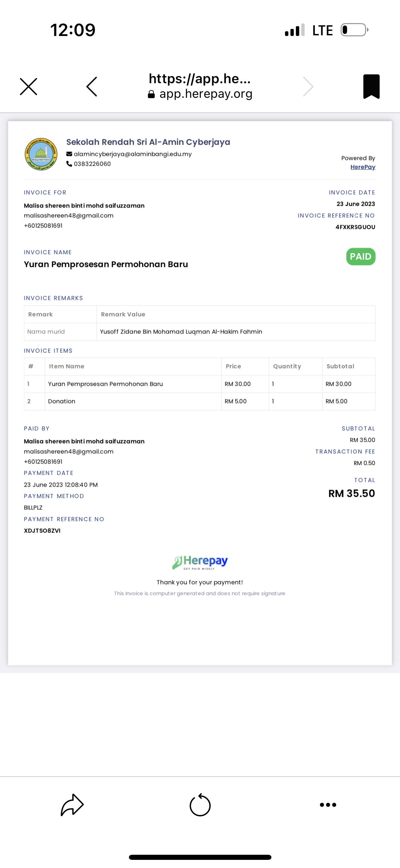Select the Donation item row
Image resolution: width=400 pixels, height=868 pixels.
tap(199, 401)
